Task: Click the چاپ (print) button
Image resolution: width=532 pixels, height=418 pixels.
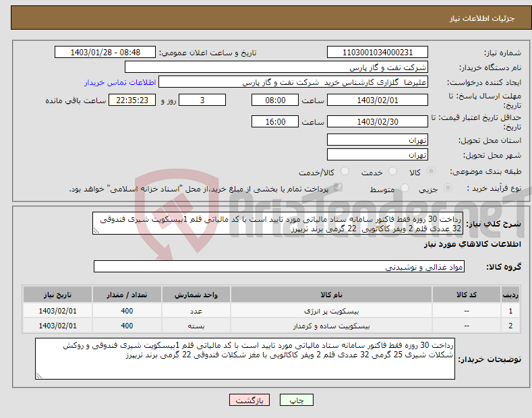Action: point(296,400)
